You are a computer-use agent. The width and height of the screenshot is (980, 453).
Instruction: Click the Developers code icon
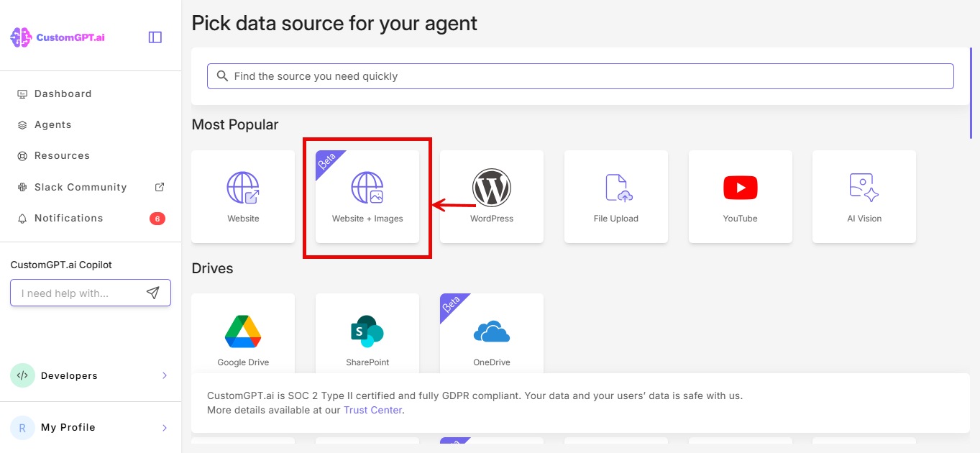(22, 375)
